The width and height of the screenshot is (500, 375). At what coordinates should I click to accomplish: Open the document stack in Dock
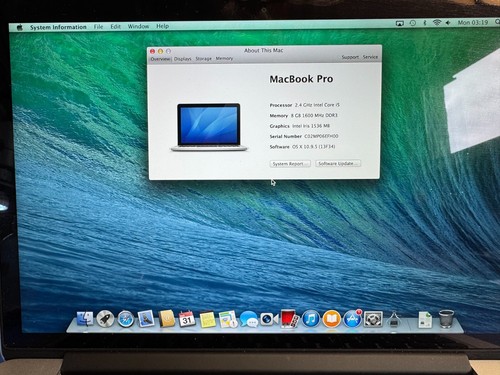pos(425,320)
